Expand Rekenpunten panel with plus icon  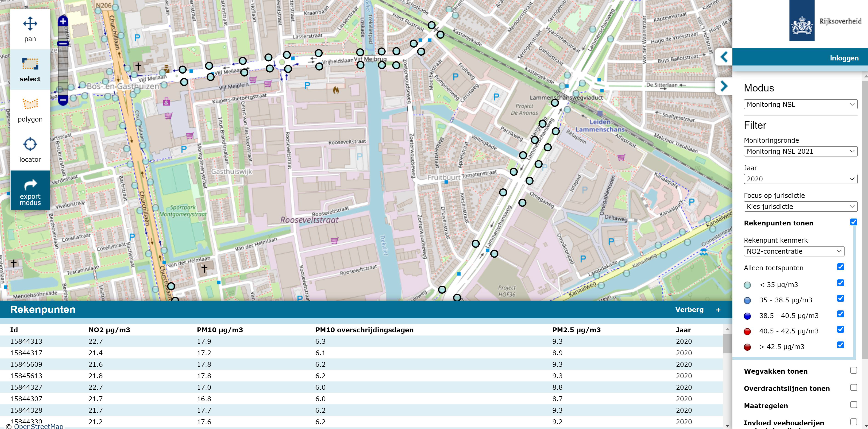coord(718,310)
